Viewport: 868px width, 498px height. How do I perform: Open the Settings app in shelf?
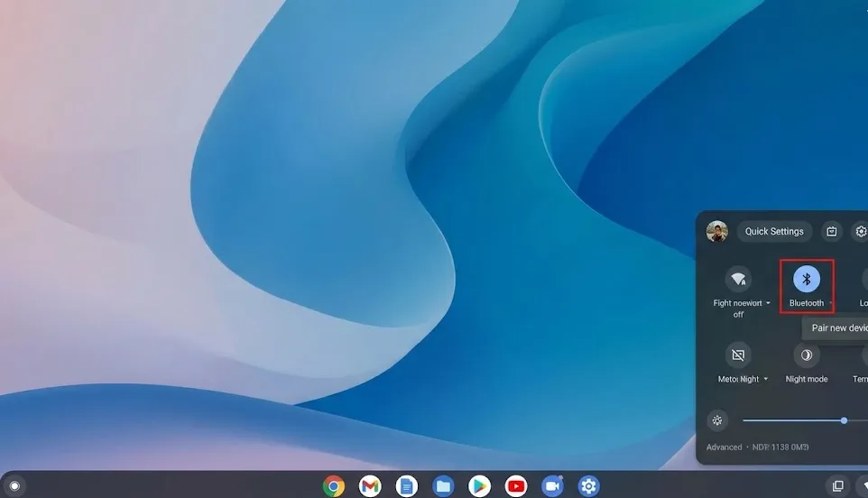tap(589, 486)
